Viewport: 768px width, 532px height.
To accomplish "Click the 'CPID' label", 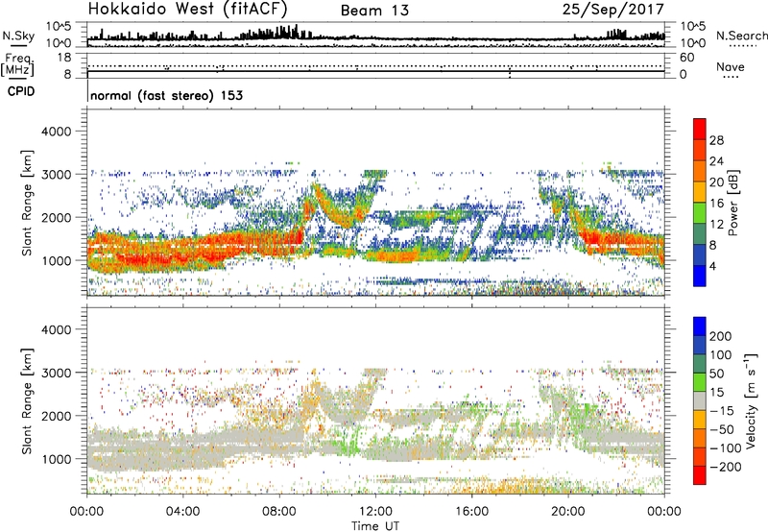I will 21,91.
